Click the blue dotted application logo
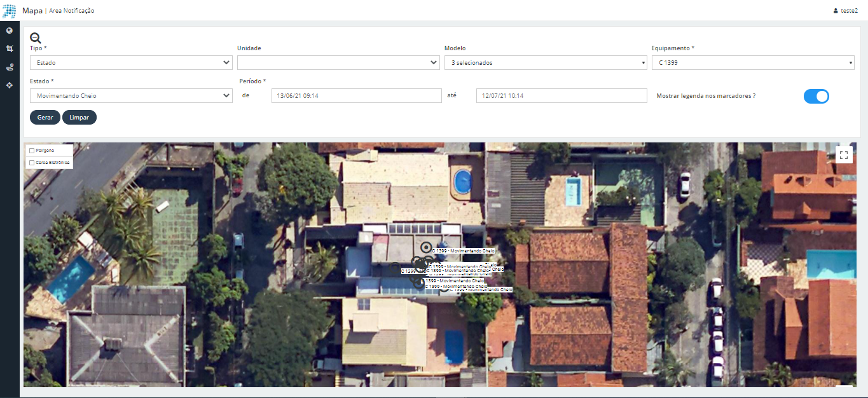Screen dimensions: 868x398 [x=10, y=11]
